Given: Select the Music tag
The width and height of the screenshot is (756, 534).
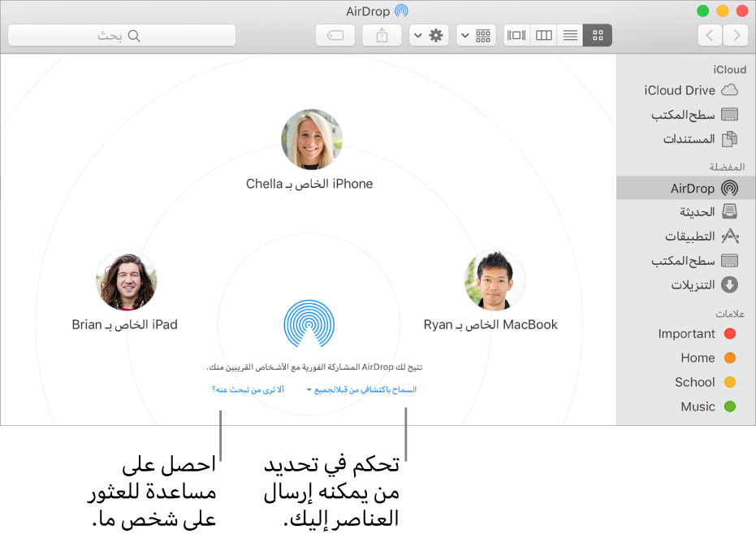Looking at the screenshot, I should click(x=685, y=406).
